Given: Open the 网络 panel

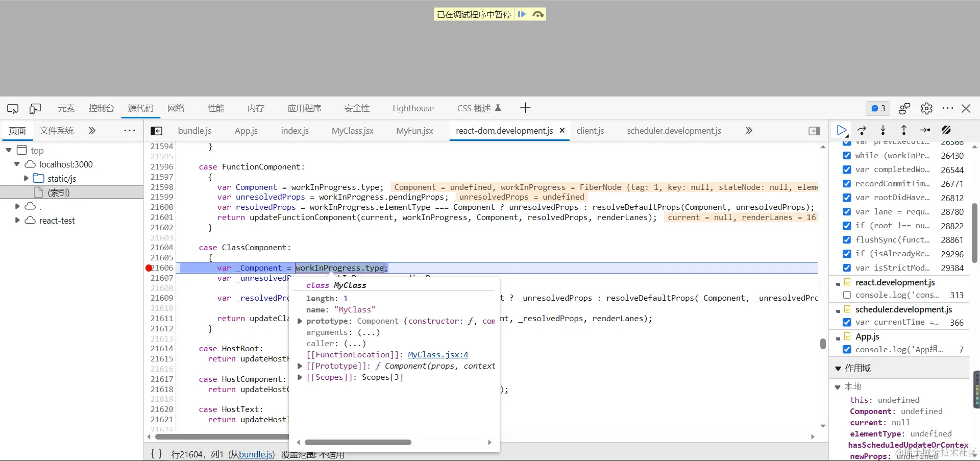Looking at the screenshot, I should [x=176, y=108].
